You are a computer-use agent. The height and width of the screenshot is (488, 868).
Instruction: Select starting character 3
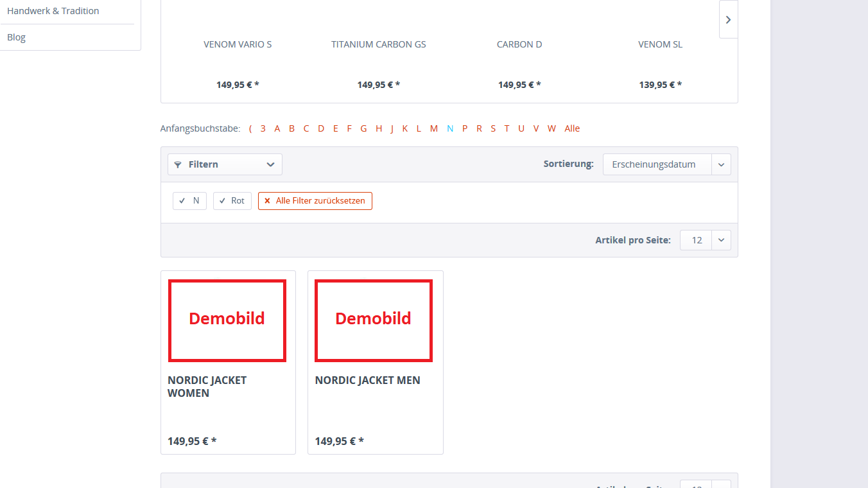[263, 128]
